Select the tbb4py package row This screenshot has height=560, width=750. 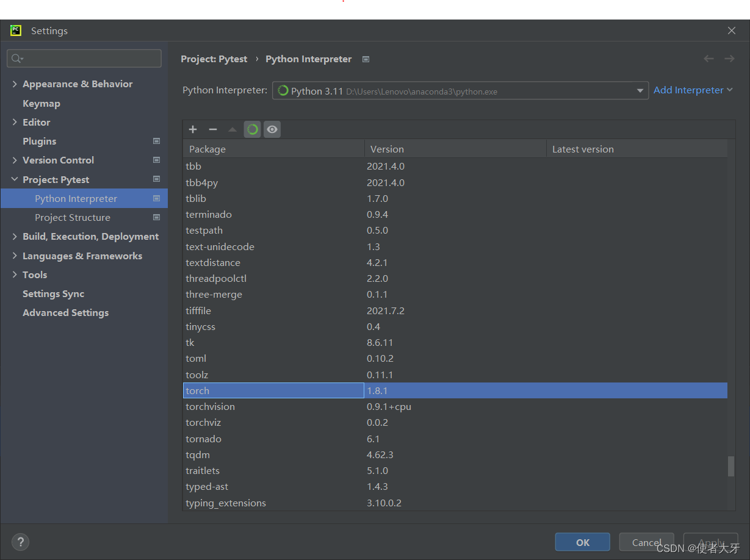pos(455,182)
